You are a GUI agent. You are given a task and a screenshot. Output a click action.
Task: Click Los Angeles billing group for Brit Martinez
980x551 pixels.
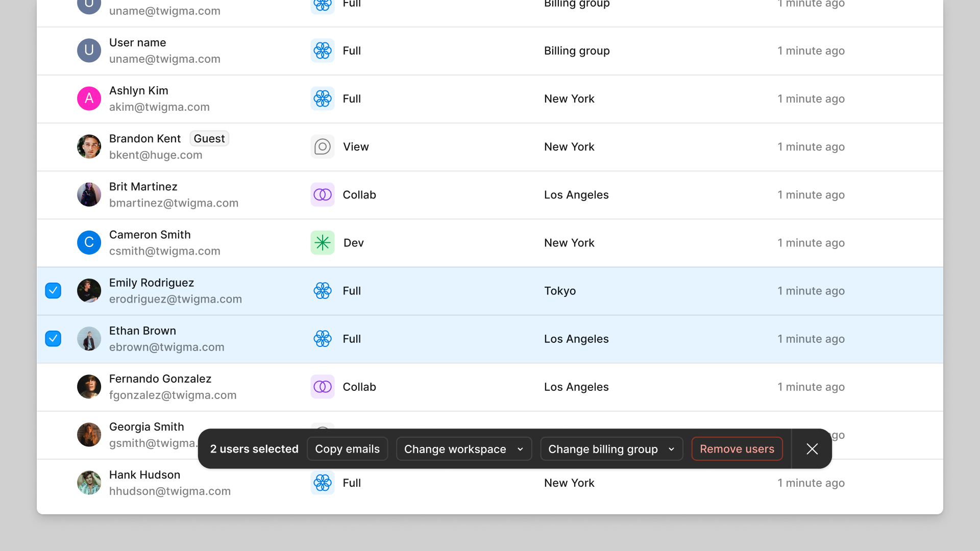point(576,195)
